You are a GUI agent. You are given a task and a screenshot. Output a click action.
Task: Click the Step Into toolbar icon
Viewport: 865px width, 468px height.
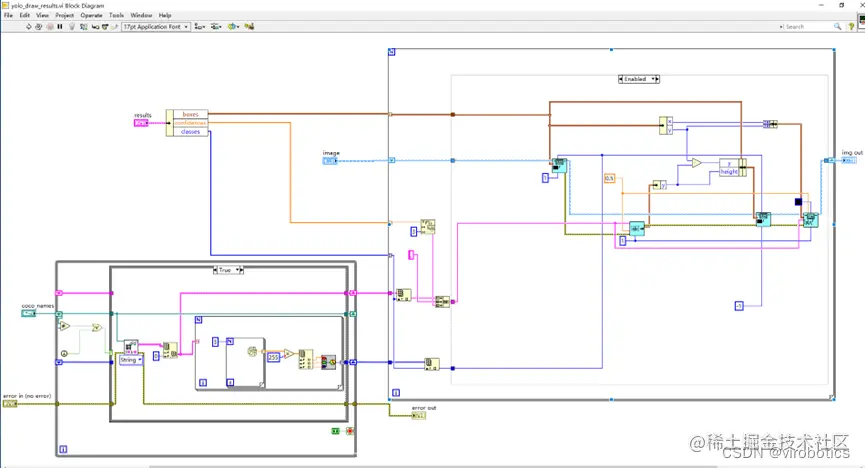(x=95, y=26)
